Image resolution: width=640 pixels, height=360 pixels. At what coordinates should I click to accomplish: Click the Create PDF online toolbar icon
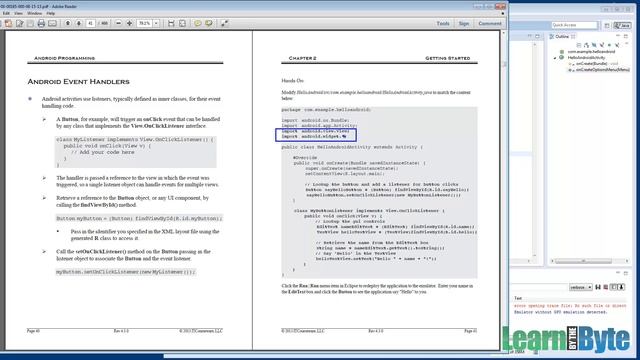pos(8,24)
